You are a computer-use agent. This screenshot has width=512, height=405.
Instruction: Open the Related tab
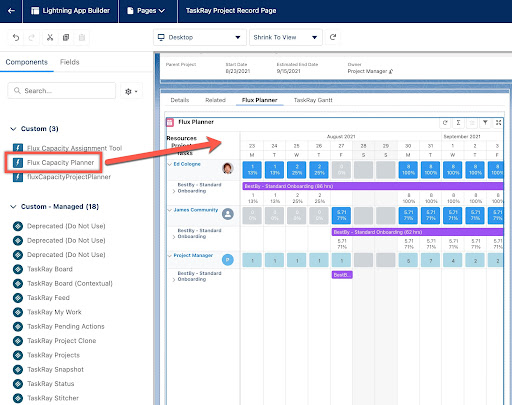215,100
